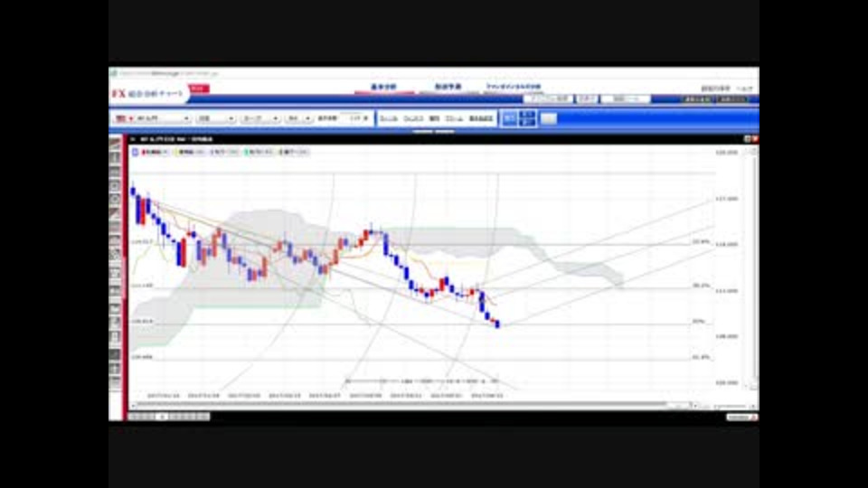This screenshot has height=488, width=868.
Task: Click the gray button right of layout buttons
Action: point(548,118)
